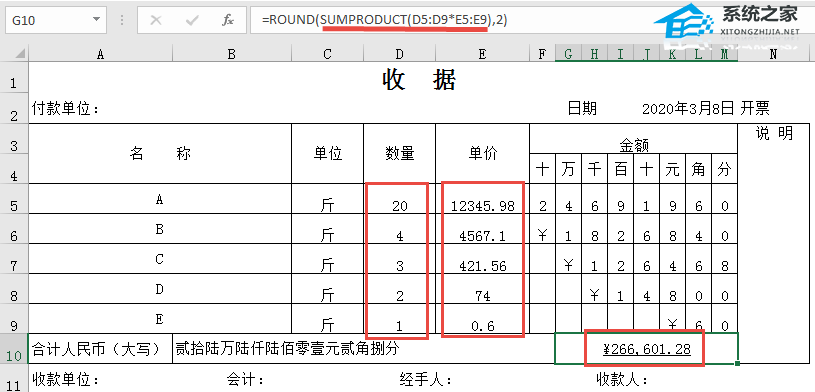This screenshot has height=392, width=815.
Task: Click the 付款单位： cell
Action: point(65,109)
